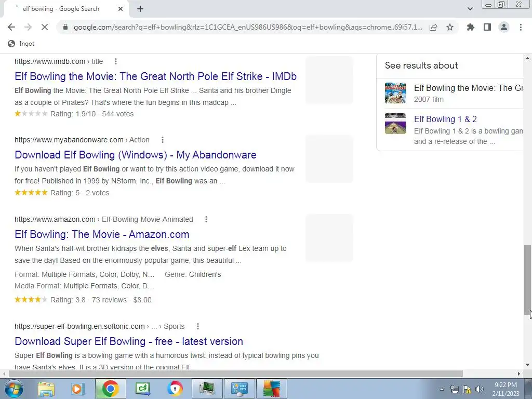Click the Chrome taskbar icon

coord(110,389)
